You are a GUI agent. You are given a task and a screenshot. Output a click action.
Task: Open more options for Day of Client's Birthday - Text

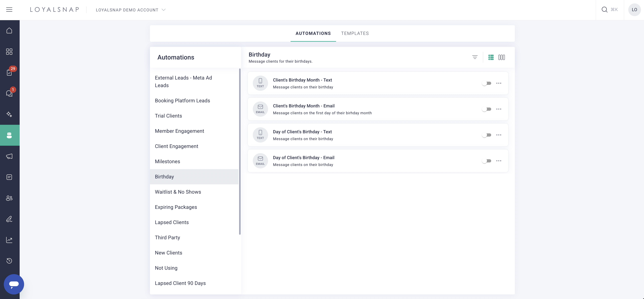pos(499,135)
